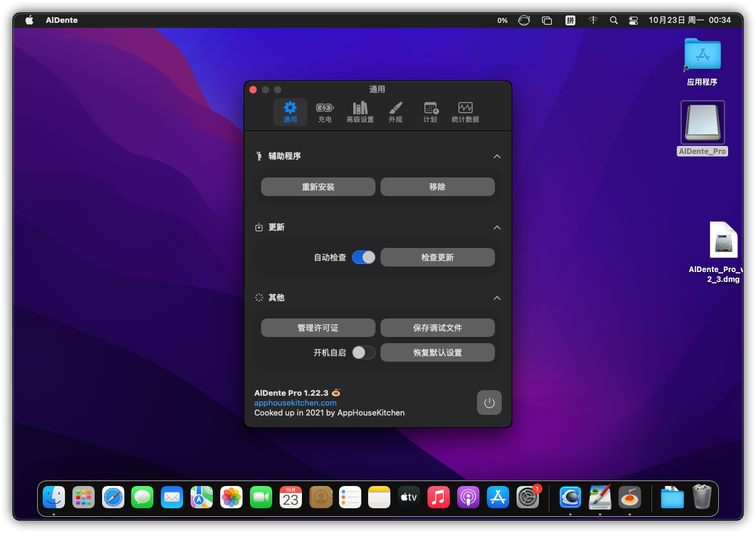The width and height of the screenshot is (756, 533).
Task: Open the AlDente menu in menu bar
Action: (x=62, y=20)
